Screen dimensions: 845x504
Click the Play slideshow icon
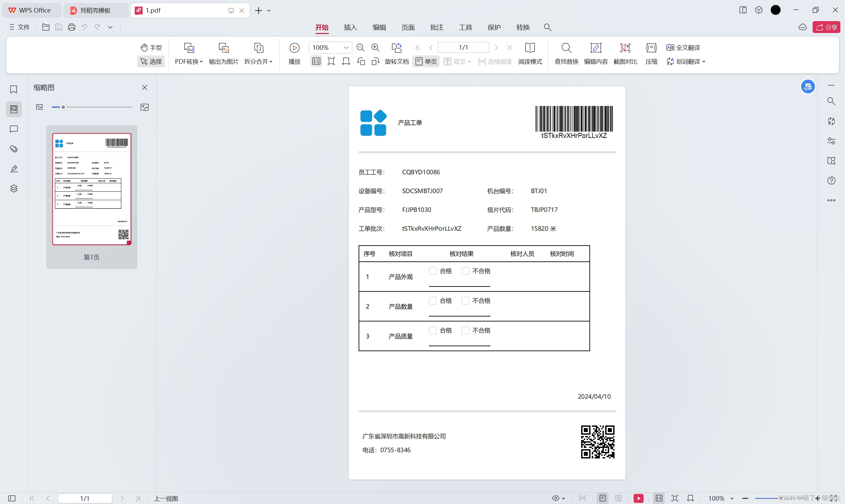[295, 48]
